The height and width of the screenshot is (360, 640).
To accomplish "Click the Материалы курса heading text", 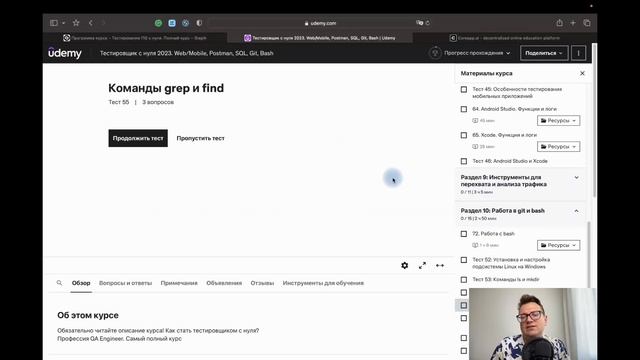I will coord(486,73).
